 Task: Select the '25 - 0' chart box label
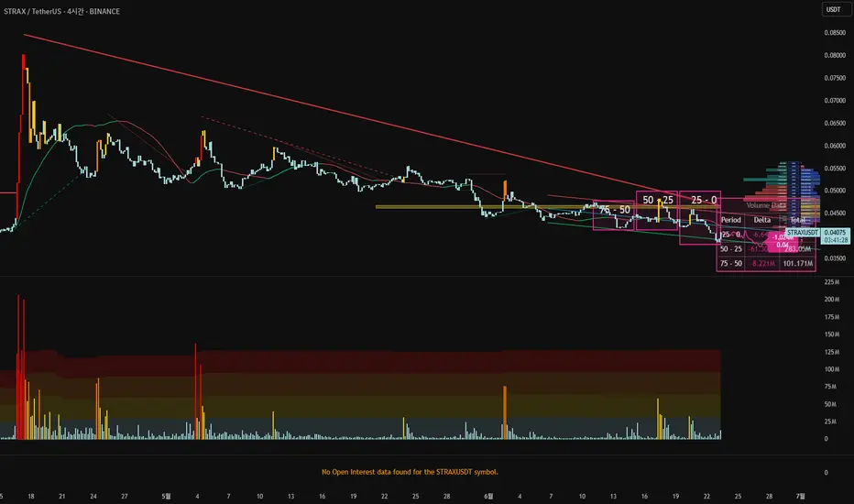tap(704, 201)
